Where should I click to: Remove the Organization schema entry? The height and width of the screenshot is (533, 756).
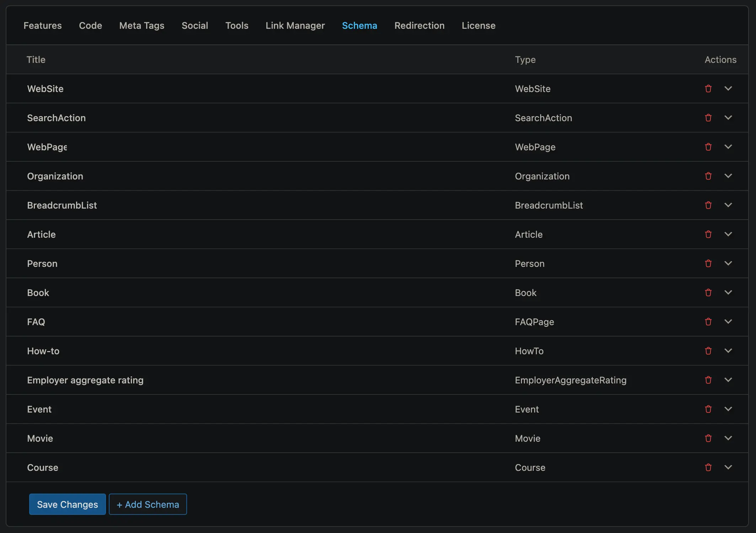click(708, 176)
